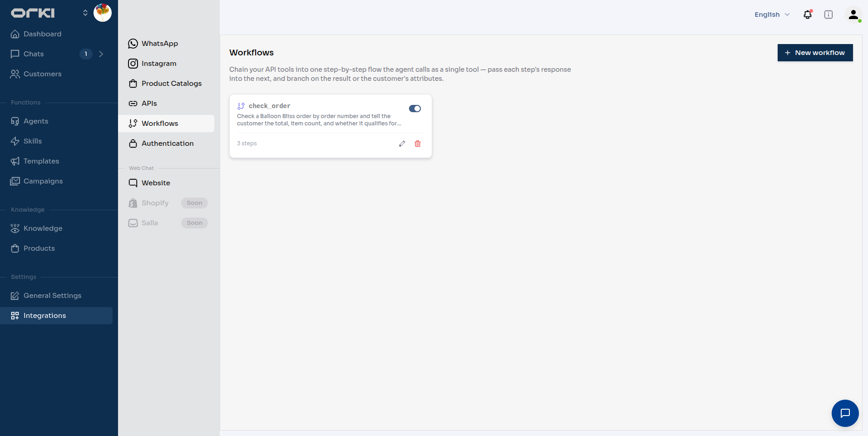Click the balloon workspace avatar

(103, 13)
